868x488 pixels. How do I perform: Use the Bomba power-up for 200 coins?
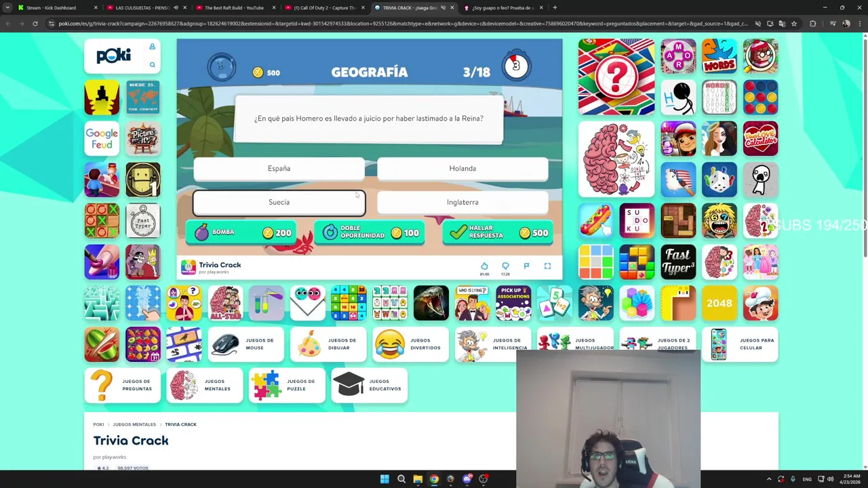(241, 232)
